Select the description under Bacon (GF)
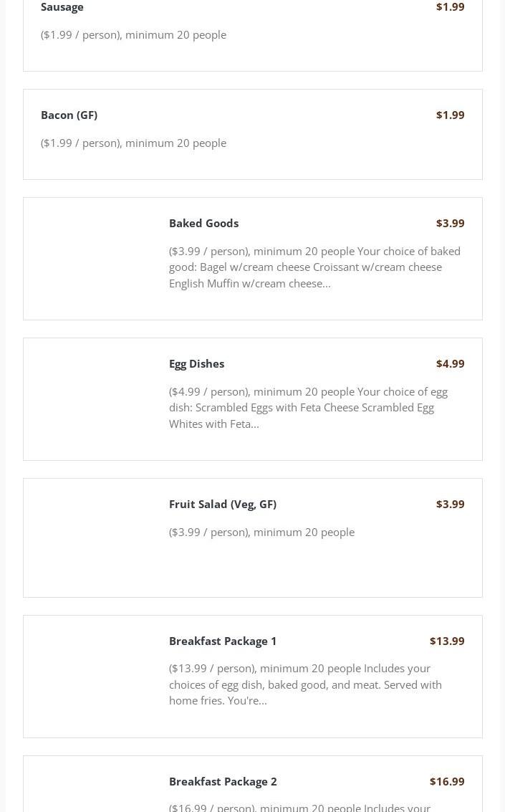Image resolution: width=505 pixels, height=812 pixels. point(133,143)
